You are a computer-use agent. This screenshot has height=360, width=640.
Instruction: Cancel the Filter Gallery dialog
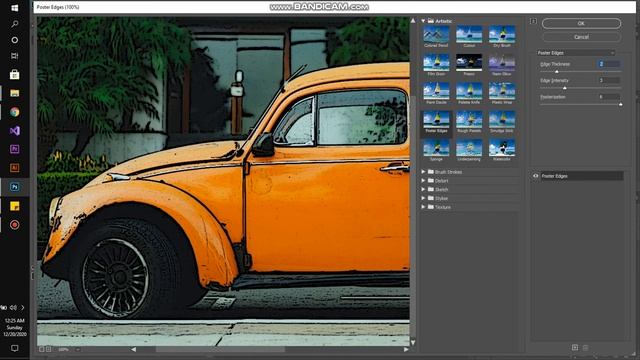(581, 37)
